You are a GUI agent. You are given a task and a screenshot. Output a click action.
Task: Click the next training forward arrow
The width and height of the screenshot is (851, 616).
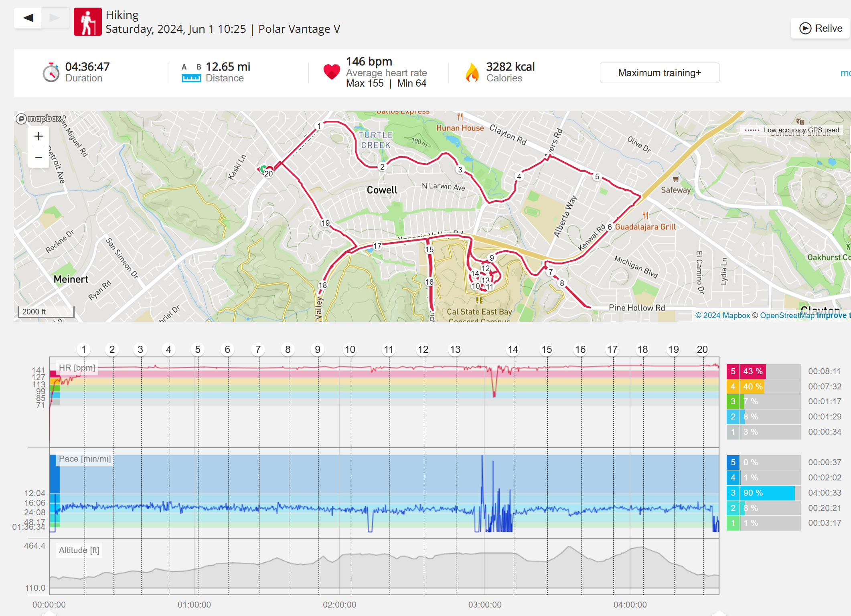coord(55,18)
